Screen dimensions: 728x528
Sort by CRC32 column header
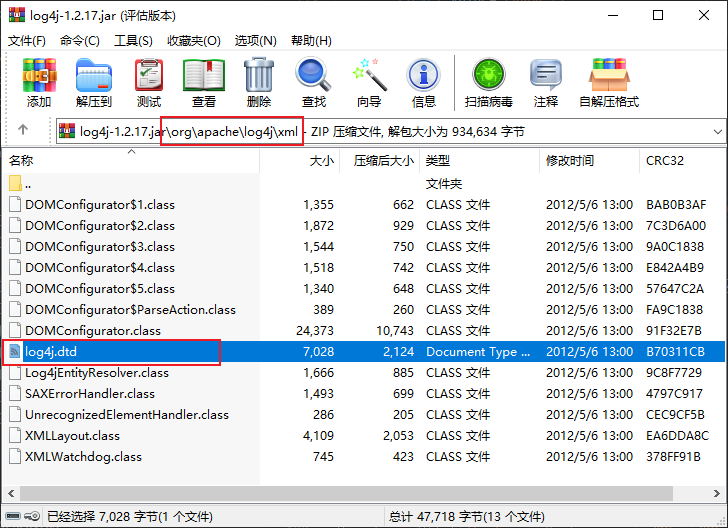682,161
